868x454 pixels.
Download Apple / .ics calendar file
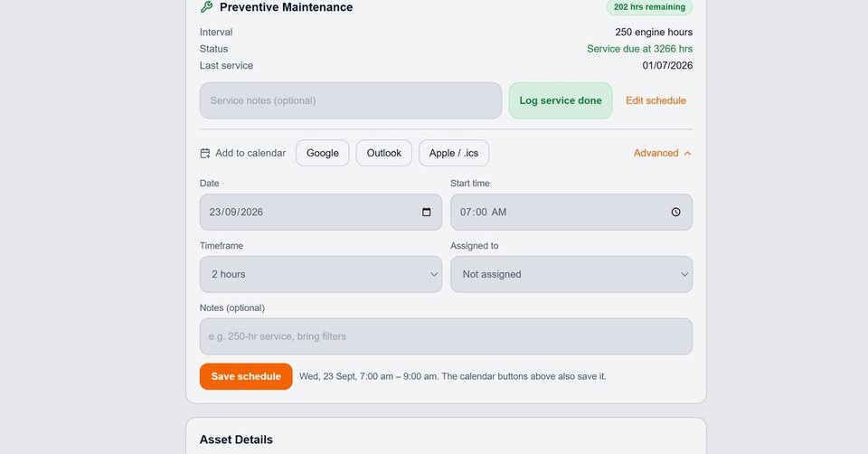[x=454, y=154]
